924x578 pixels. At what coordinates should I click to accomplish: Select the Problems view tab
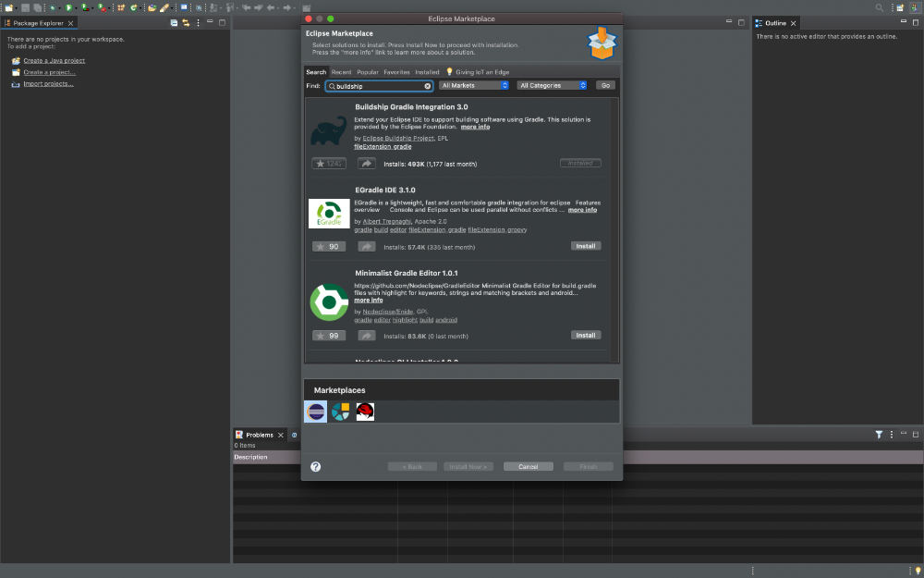click(260, 435)
